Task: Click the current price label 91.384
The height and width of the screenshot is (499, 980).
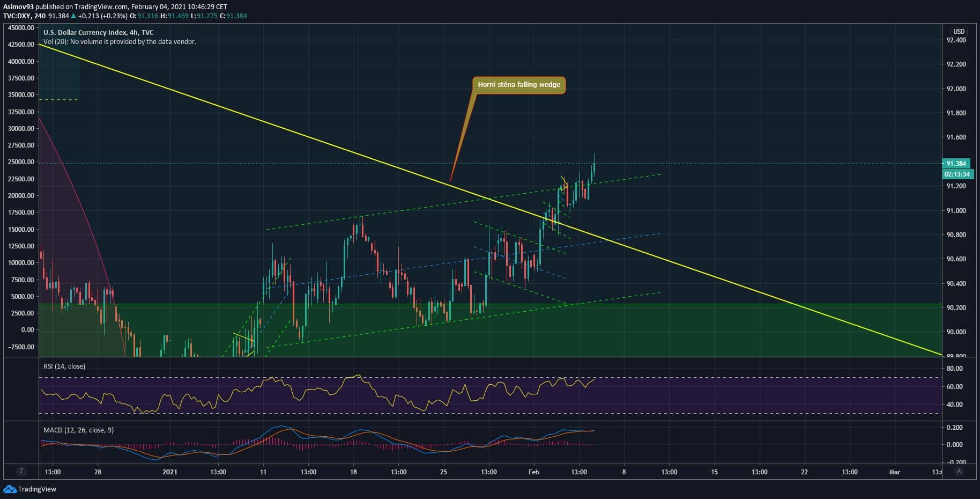Action: pyautogui.click(x=956, y=164)
